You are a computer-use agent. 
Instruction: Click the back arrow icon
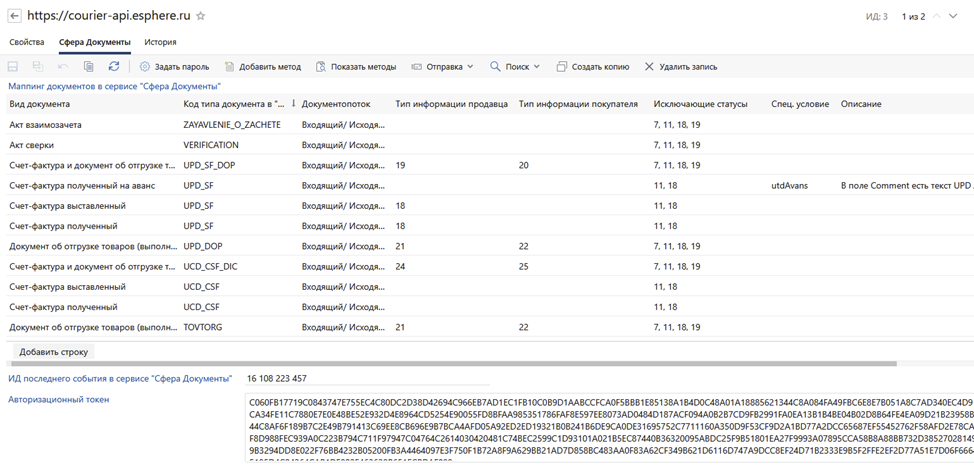point(14,17)
